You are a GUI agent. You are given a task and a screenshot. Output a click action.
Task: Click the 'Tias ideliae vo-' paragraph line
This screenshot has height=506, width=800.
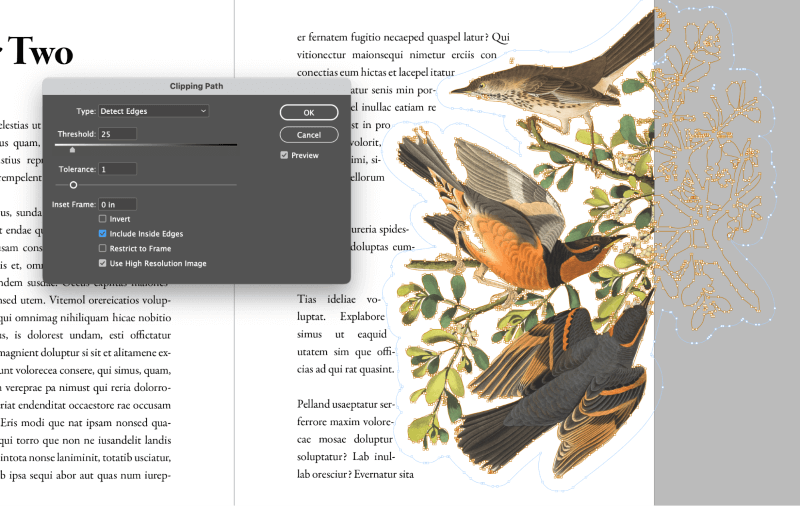[339, 299]
